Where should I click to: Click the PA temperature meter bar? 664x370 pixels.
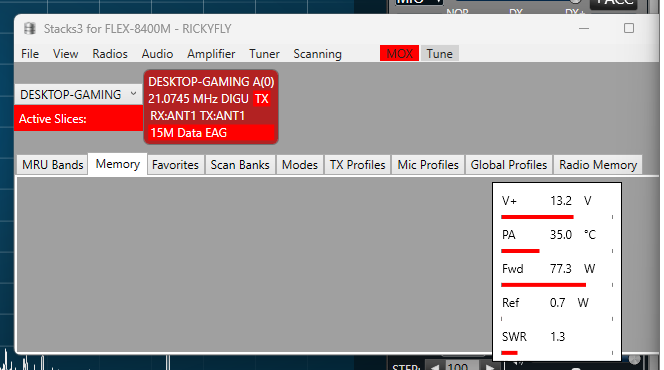click(x=557, y=251)
